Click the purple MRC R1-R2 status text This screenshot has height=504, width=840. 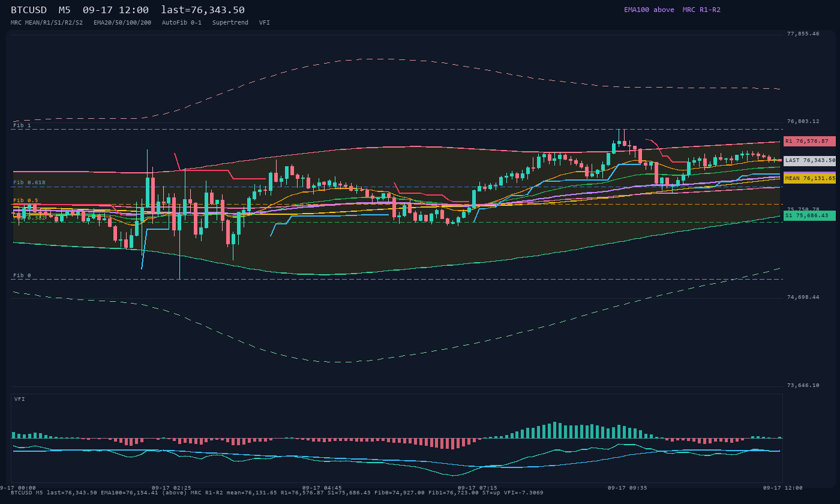coord(701,10)
